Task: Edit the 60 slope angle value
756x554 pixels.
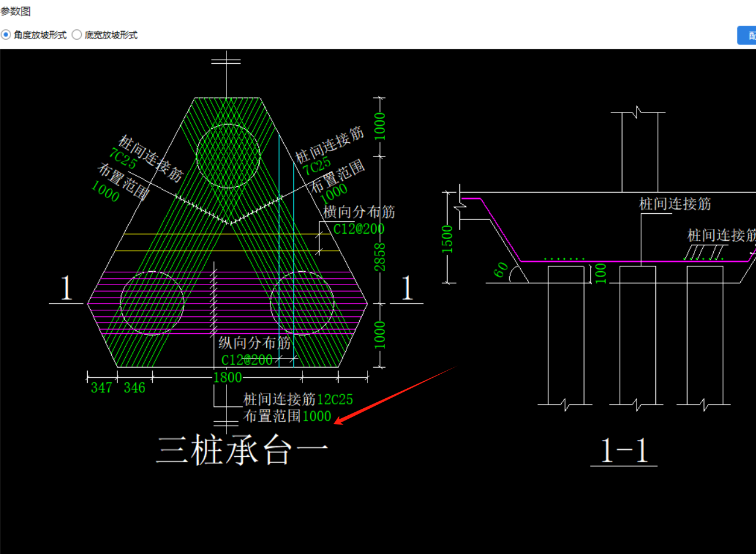Action: click(x=501, y=269)
